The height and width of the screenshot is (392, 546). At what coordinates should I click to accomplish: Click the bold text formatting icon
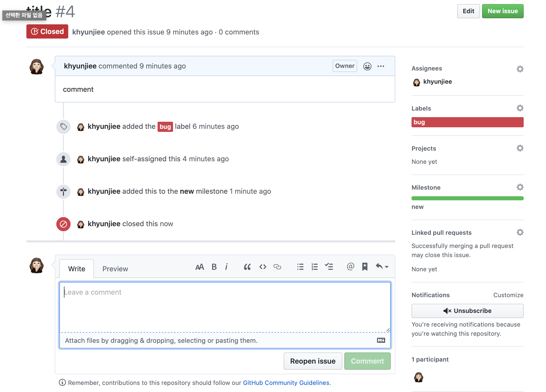[x=214, y=267]
